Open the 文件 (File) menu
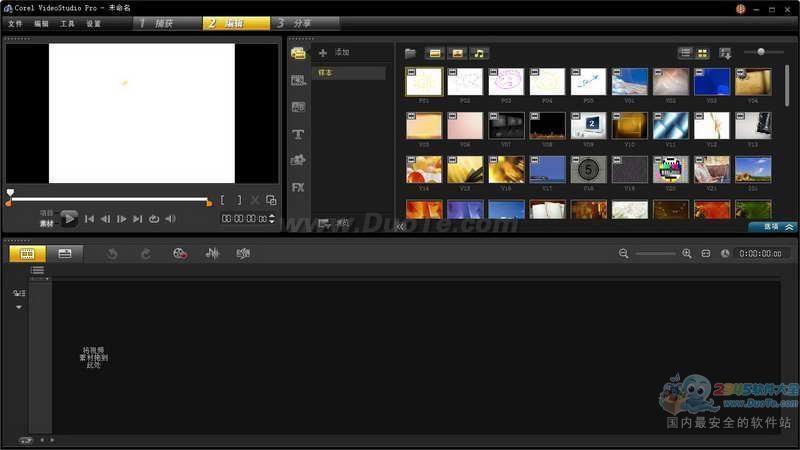 pos(15,23)
